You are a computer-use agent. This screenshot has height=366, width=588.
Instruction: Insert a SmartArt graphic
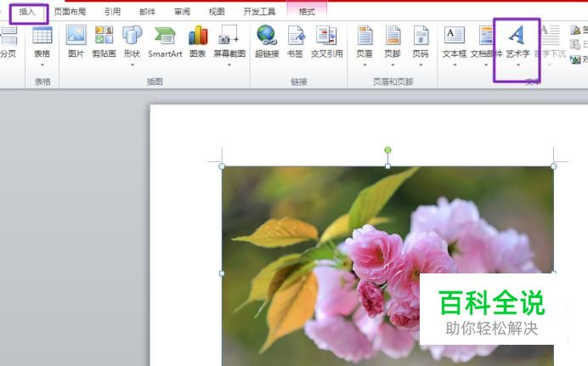pyautogui.click(x=165, y=42)
